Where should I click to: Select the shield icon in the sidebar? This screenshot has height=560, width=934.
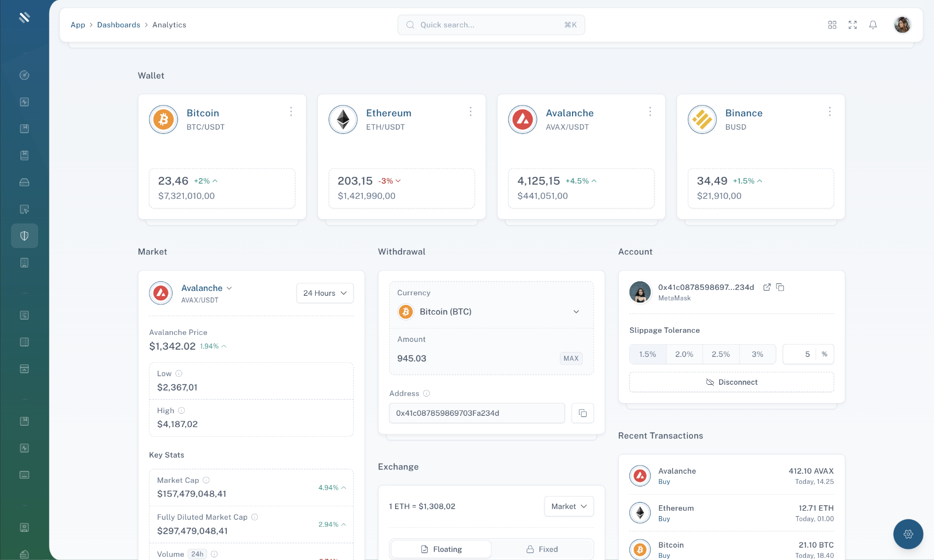(x=24, y=235)
